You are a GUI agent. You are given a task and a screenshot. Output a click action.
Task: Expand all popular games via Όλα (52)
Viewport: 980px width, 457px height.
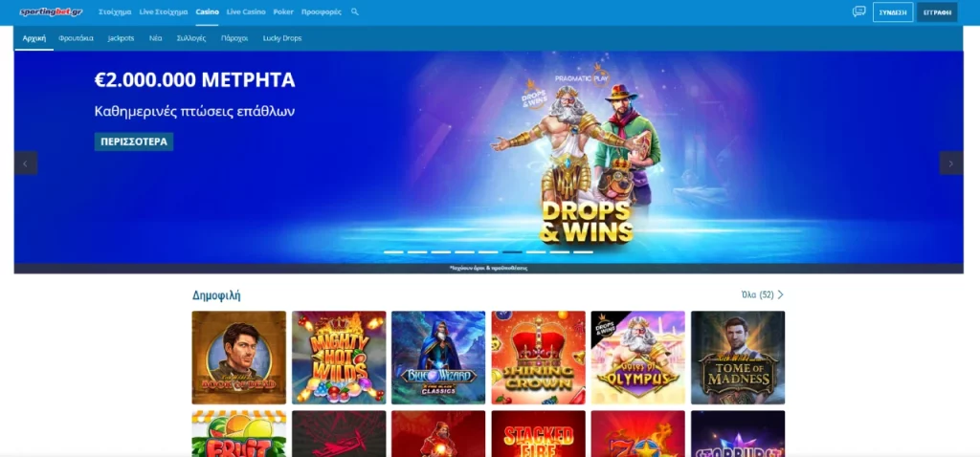762,294
